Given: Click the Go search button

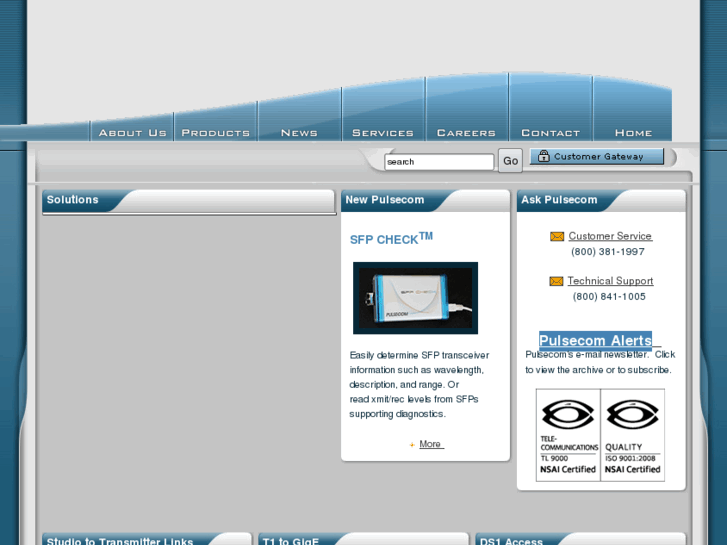Looking at the screenshot, I should (x=510, y=161).
